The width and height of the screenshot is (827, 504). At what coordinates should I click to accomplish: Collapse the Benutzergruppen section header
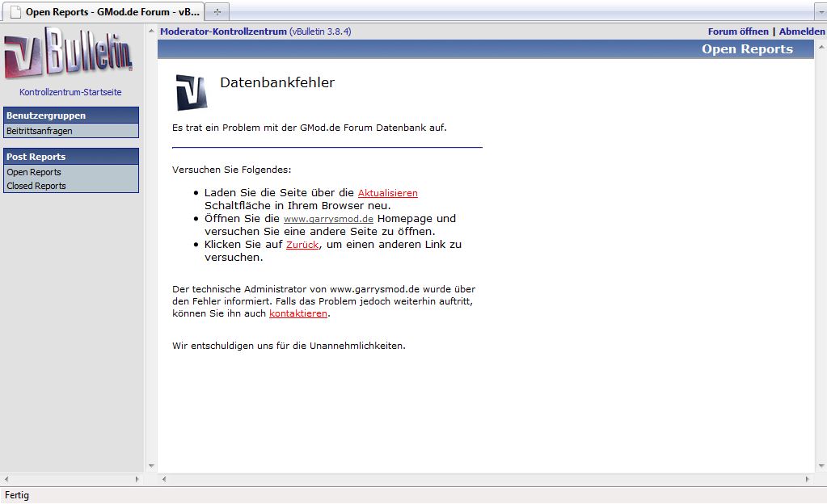coord(71,115)
